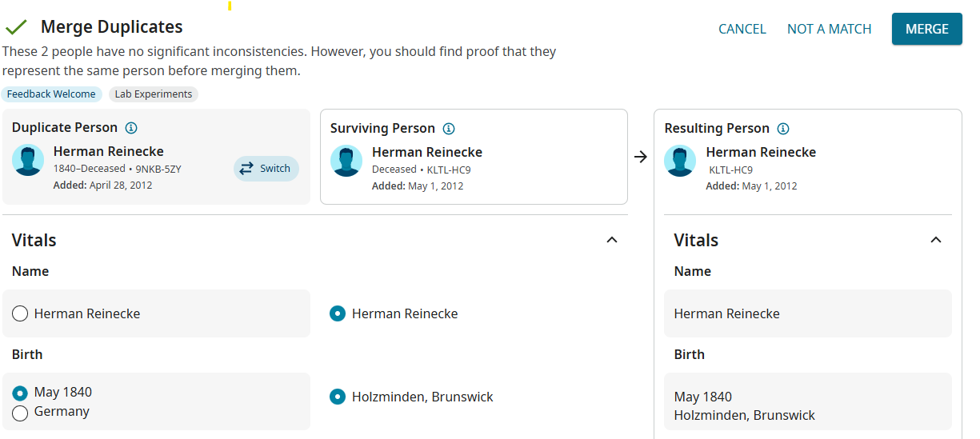Click Resulting Person avatar portrait

pos(680,161)
